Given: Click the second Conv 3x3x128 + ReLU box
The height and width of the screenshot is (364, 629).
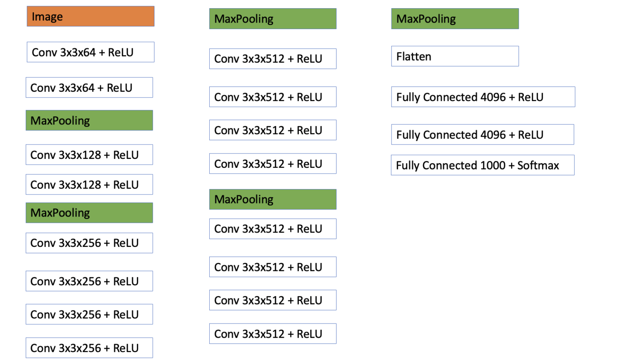Looking at the screenshot, I should 89,185.
